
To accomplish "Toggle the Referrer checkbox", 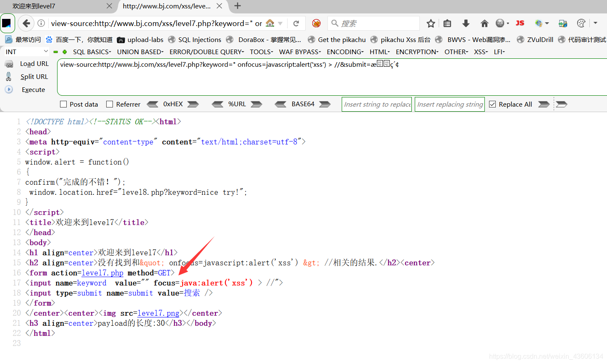I will [110, 104].
